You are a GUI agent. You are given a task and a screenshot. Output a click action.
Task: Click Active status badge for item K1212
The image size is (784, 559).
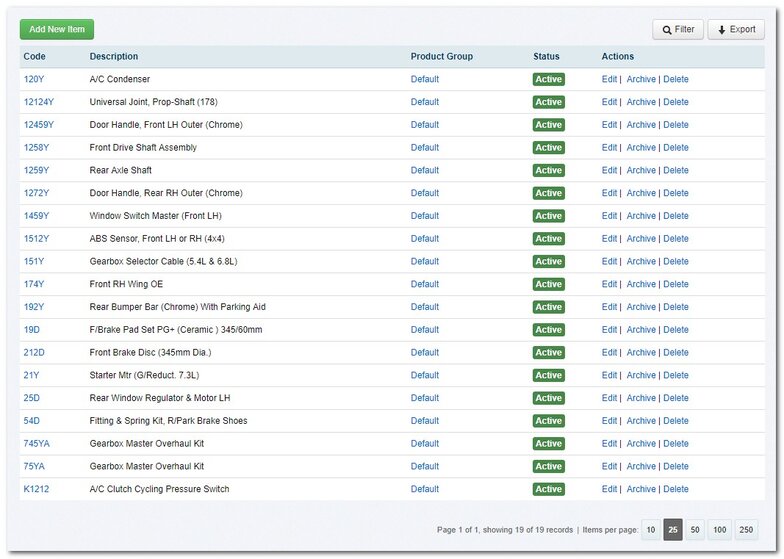click(x=548, y=489)
